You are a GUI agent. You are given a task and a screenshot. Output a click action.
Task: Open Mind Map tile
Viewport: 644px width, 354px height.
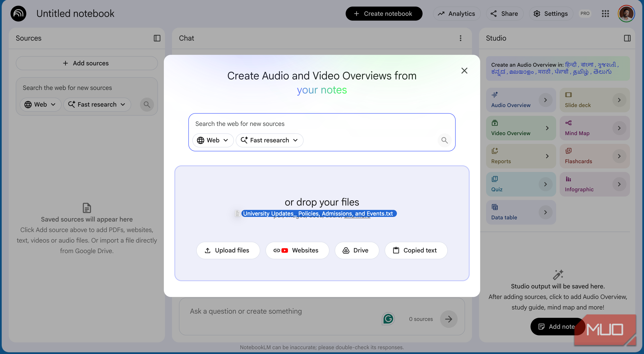(x=594, y=128)
